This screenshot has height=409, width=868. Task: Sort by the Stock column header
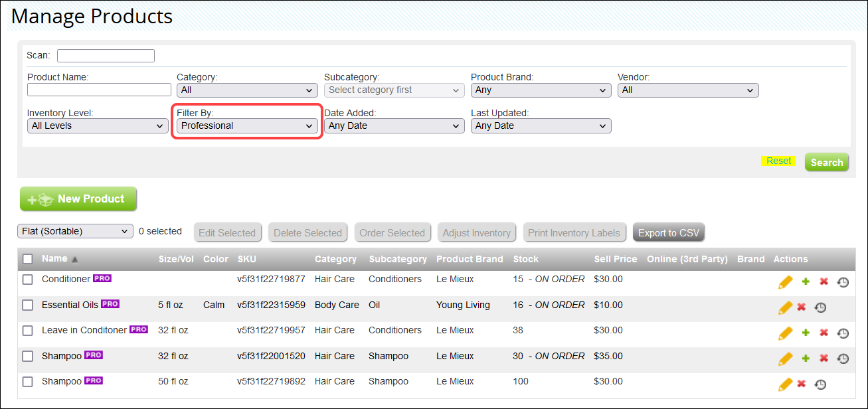[x=526, y=259]
